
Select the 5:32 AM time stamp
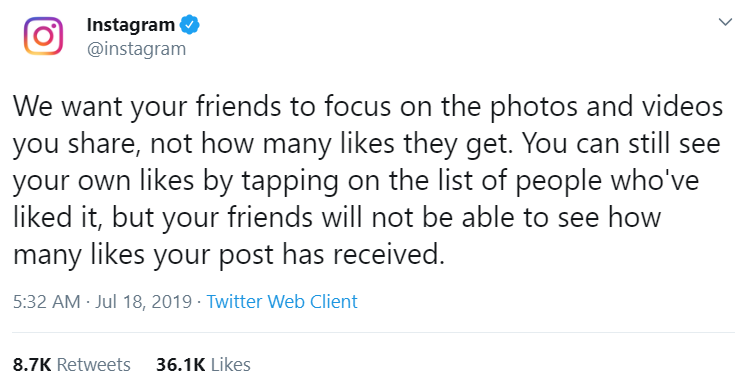[47, 302]
